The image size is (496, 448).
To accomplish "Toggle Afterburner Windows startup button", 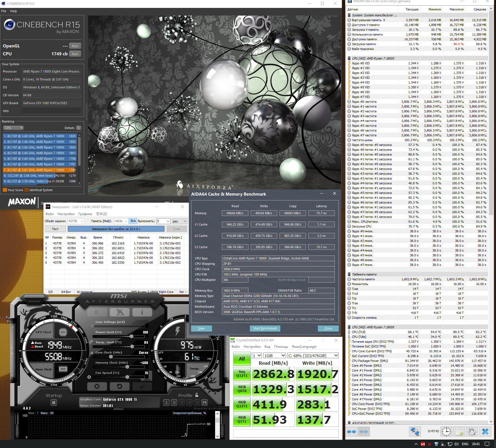I will [54, 403].
